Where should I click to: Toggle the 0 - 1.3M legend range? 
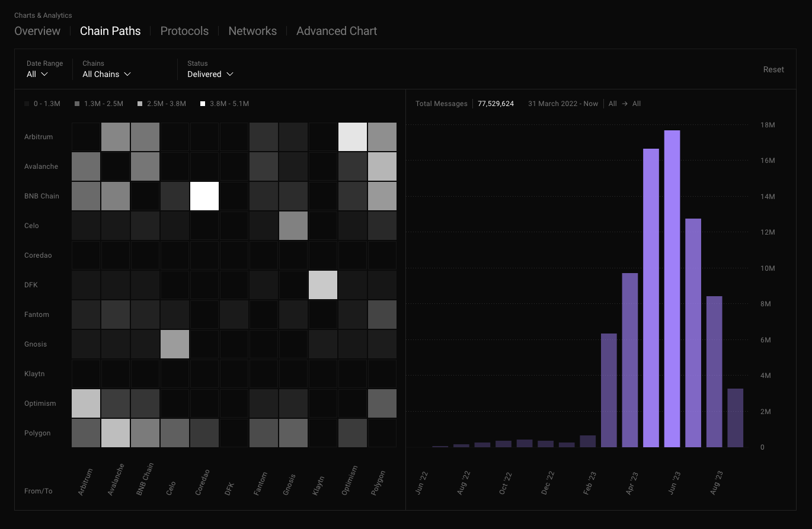42,103
